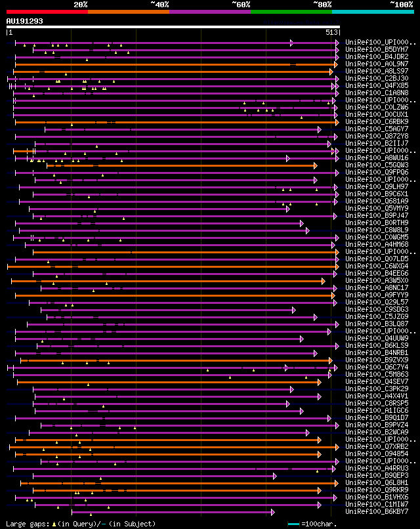Open the UniRef100_Q4FX85 hit label
The image size is (420, 529).
click(x=377, y=86)
